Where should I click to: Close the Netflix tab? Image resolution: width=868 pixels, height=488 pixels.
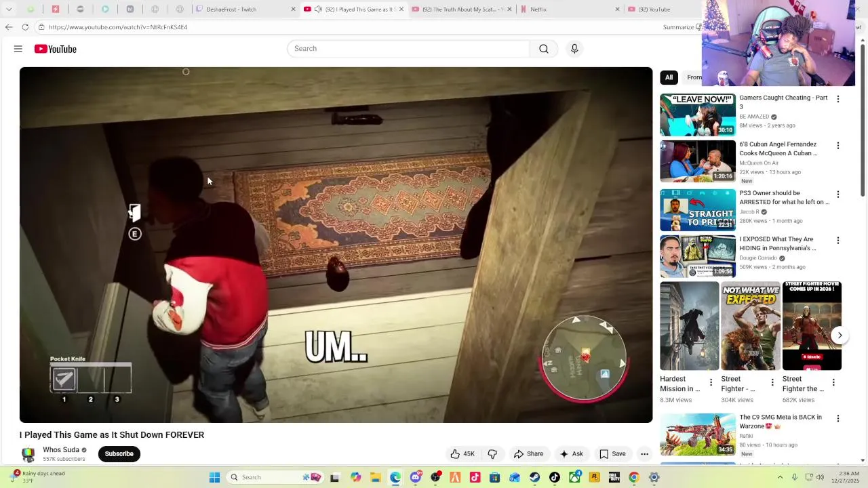click(x=617, y=9)
